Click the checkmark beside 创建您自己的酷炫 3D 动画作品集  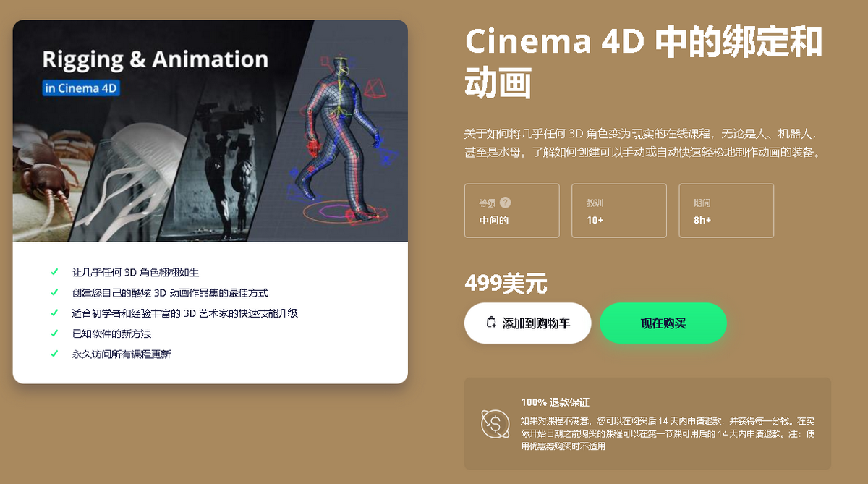click(54, 293)
